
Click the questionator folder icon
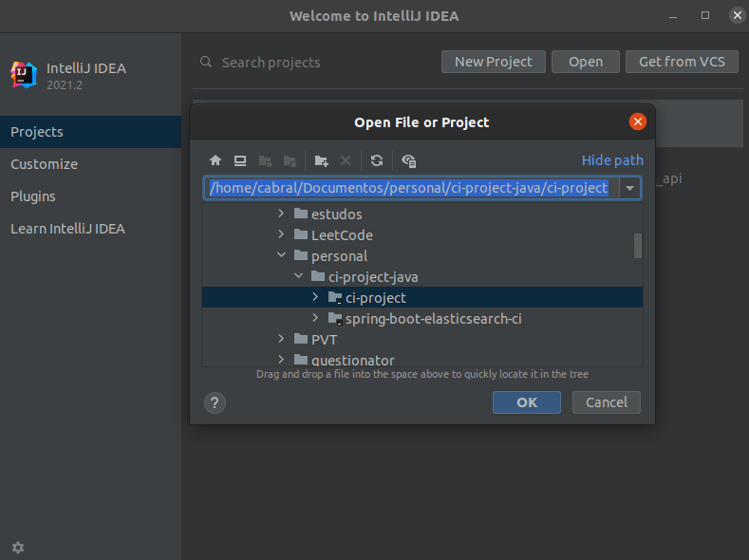tap(301, 360)
